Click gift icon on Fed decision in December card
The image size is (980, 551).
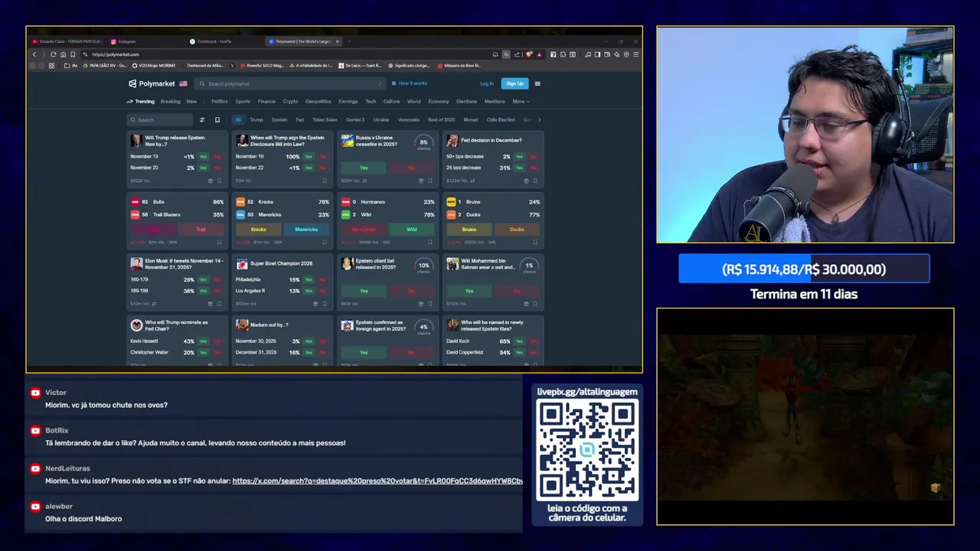tap(526, 181)
